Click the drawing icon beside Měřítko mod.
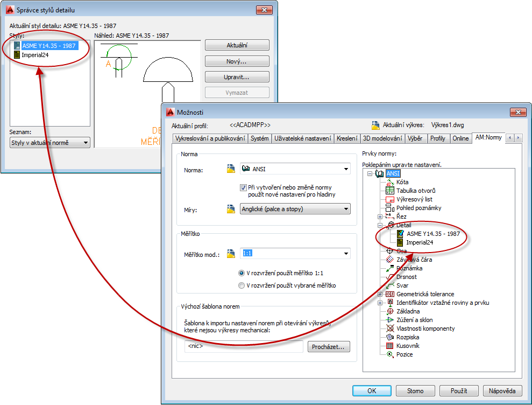 coord(231,254)
